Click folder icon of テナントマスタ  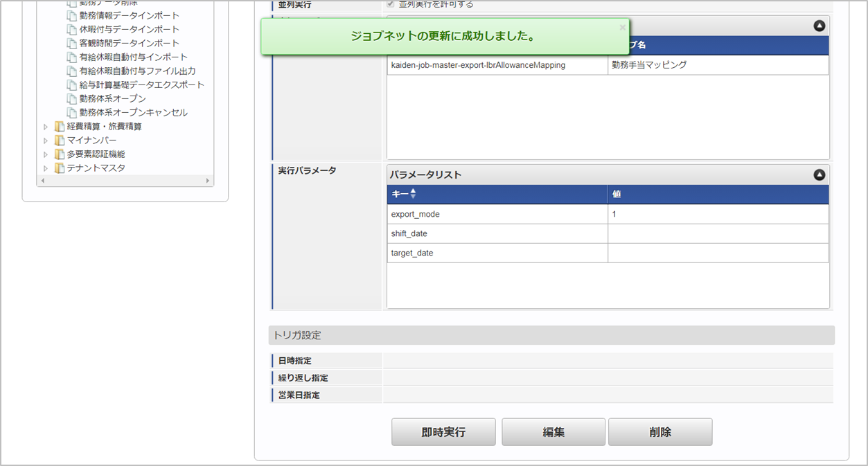(x=60, y=168)
